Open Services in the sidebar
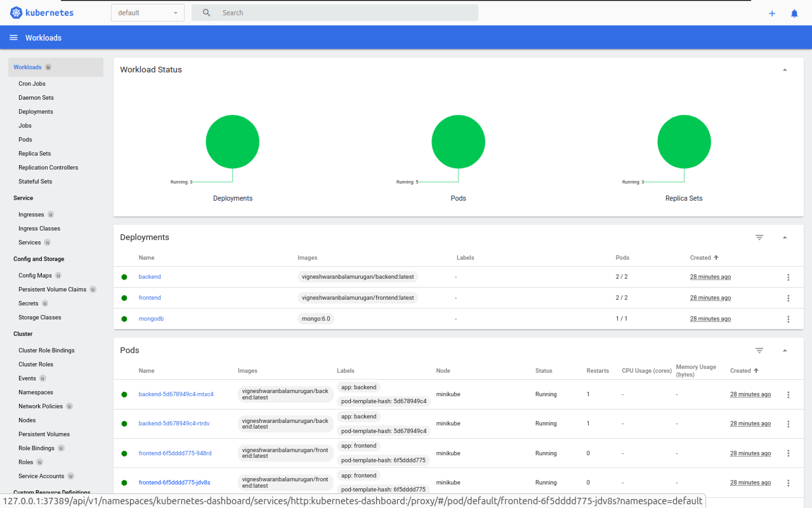The image size is (812, 508). pyautogui.click(x=29, y=242)
